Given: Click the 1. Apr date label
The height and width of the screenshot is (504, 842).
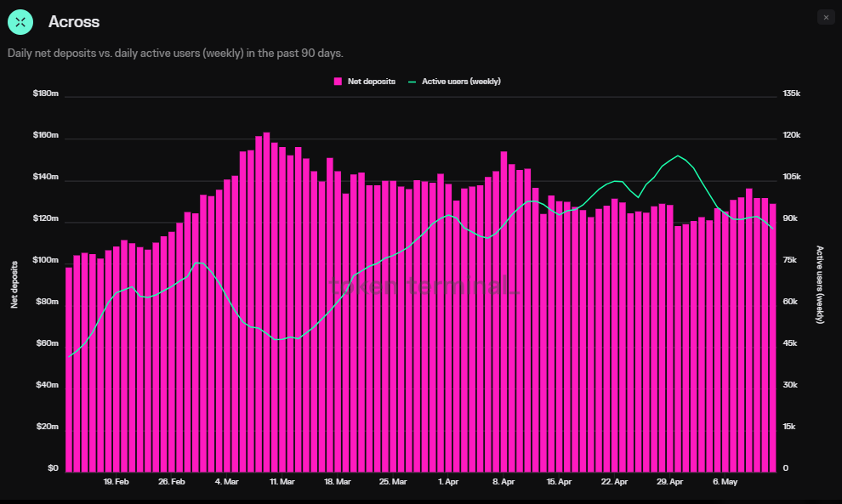Looking at the screenshot, I should tap(448, 482).
